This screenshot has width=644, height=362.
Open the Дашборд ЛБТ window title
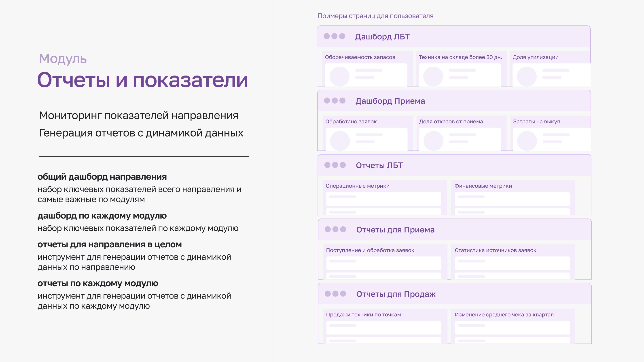382,37
